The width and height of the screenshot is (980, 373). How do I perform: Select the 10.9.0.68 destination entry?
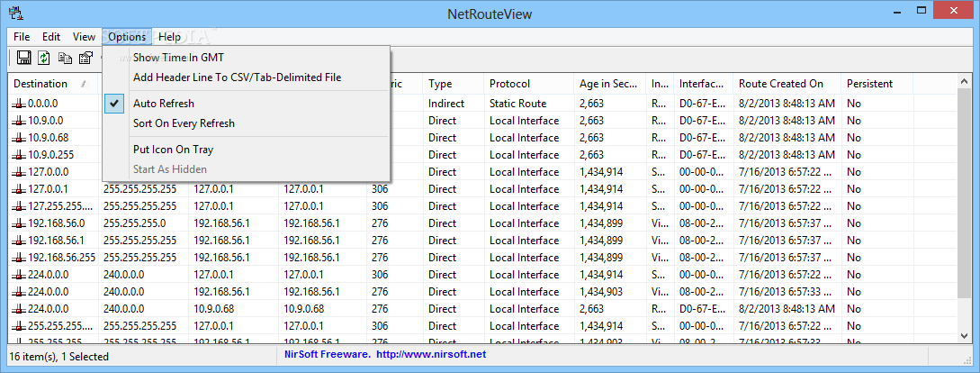(x=46, y=138)
